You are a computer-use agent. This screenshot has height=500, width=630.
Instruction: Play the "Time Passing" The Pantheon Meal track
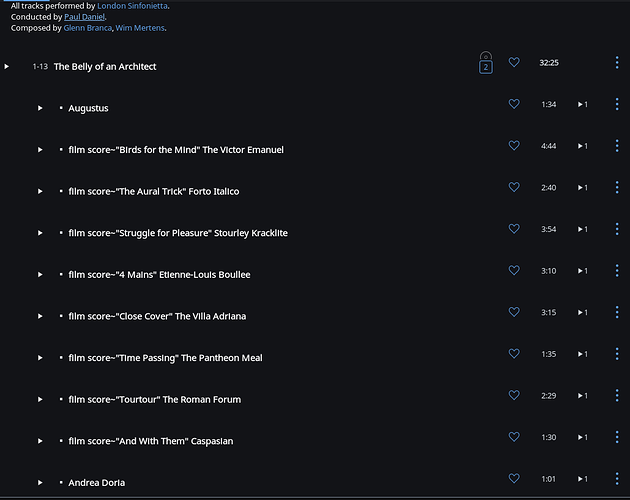[x=40, y=358]
